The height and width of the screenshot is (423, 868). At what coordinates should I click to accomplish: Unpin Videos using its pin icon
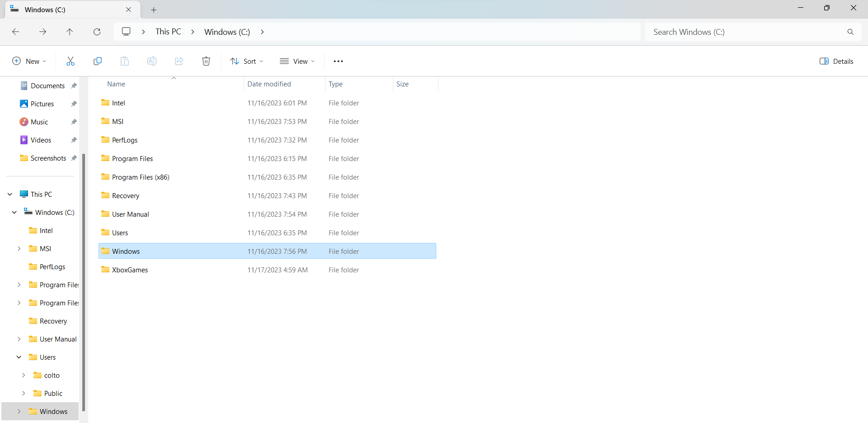74,140
